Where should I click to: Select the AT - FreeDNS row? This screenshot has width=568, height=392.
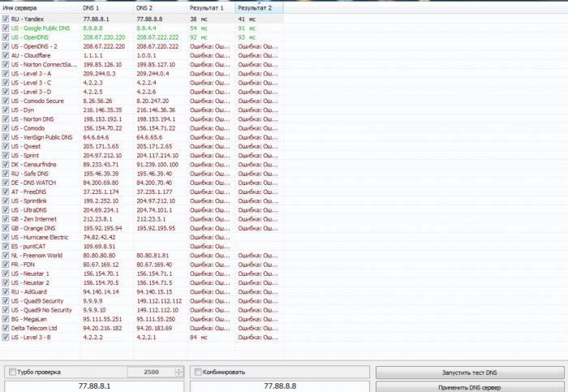coord(142,192)
